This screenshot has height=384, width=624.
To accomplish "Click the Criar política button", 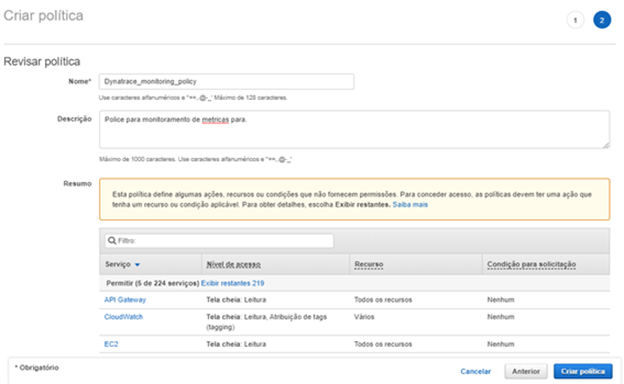I will coord(583,371).
